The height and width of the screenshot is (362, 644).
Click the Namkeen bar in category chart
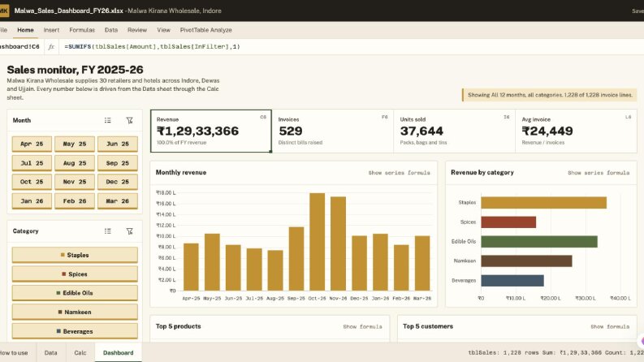point(526,261)
